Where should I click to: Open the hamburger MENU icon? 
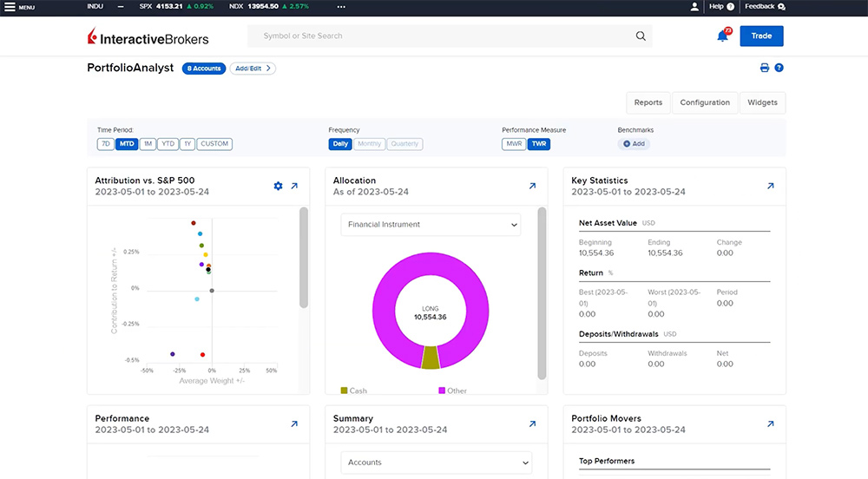10,6
